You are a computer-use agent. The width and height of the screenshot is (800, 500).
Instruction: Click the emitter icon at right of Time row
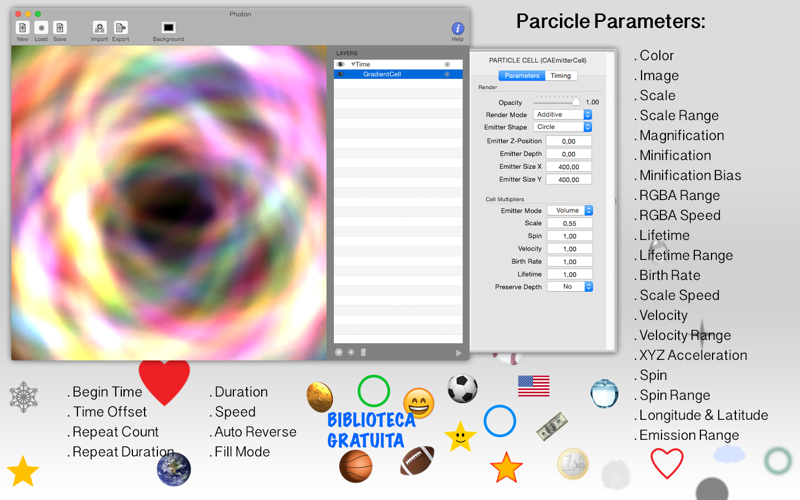(447, 65)
